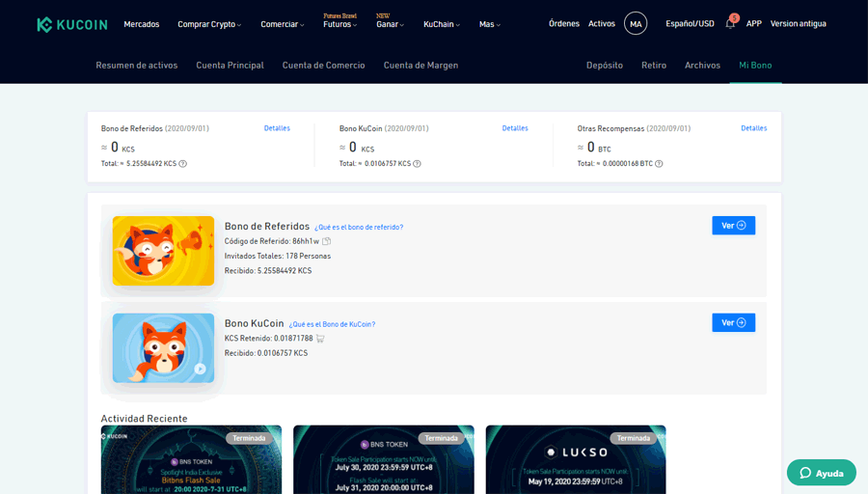Go to APP download link

(754, 24)
